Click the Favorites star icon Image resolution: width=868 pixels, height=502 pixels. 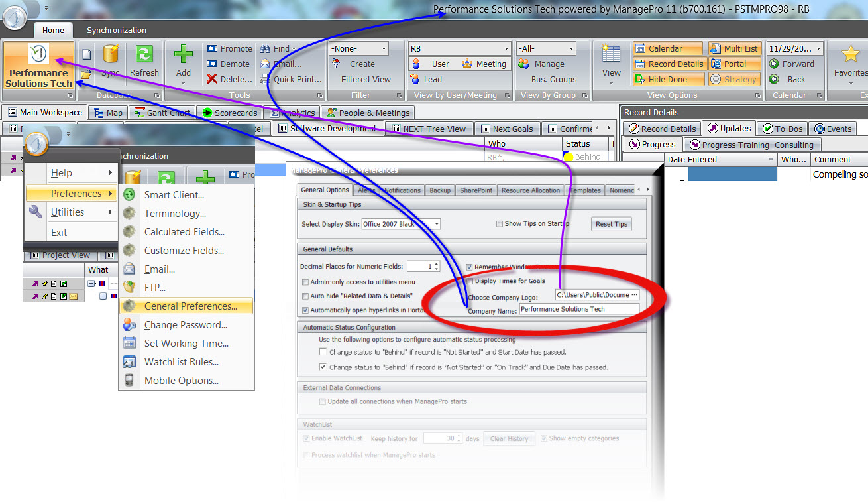click(850, 54)
